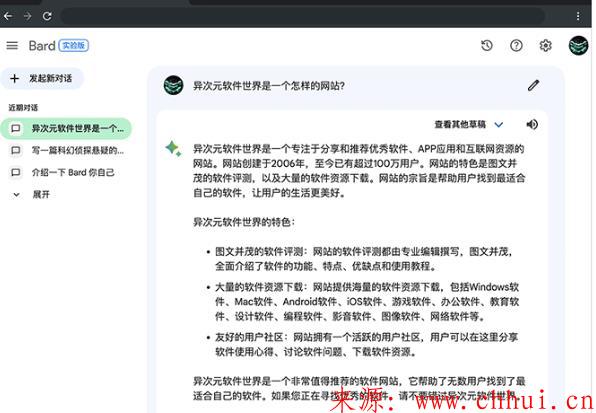Select chat 异次元软件世界是一个...

(x=66, y=128)
